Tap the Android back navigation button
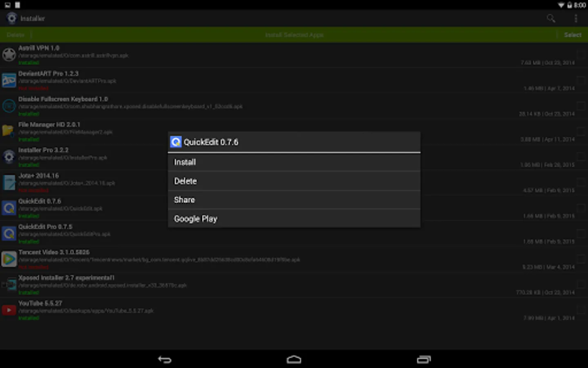This screenshot has height=368, width=588. (165, 359)
